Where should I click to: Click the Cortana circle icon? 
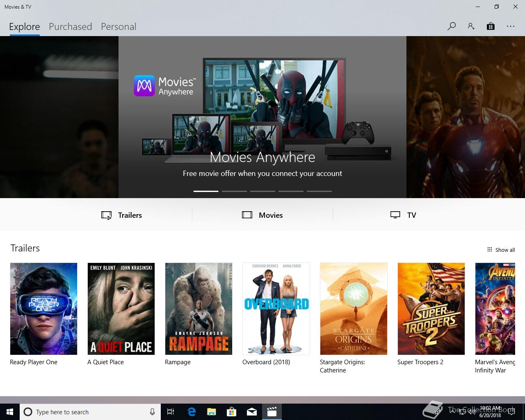(x=28, y=412)
